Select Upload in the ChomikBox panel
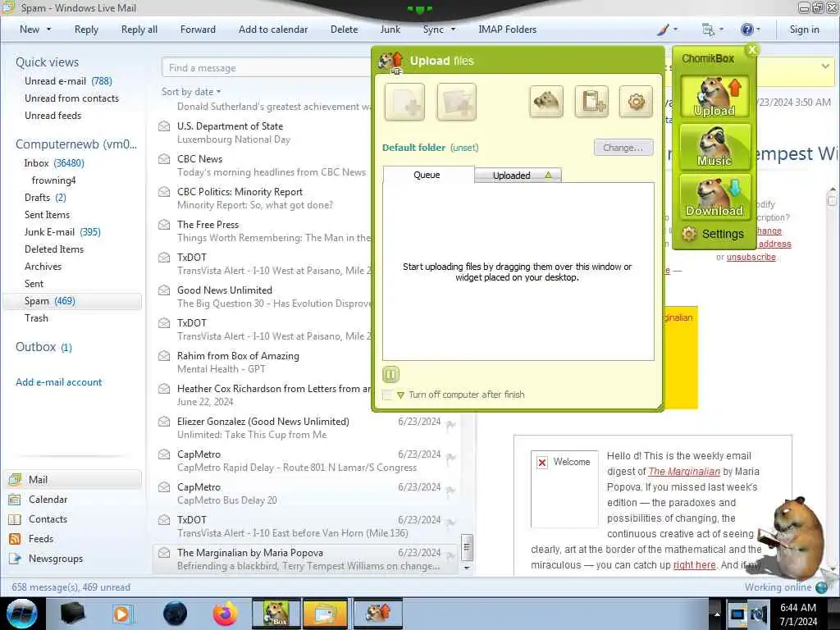 pyautogui.click(x=714, y=97)
